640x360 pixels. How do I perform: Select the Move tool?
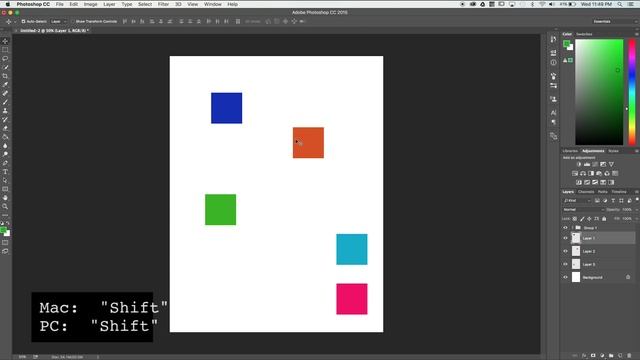pos(5,41)
